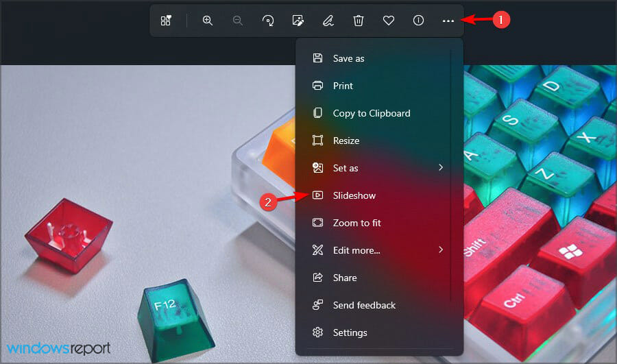Zoom in on the photo

207,21
